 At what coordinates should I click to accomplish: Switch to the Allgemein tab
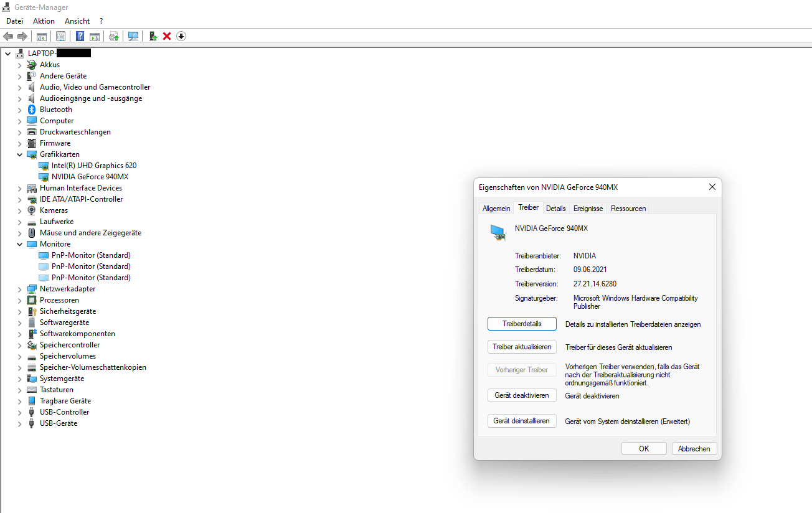[x=496, y=209]
